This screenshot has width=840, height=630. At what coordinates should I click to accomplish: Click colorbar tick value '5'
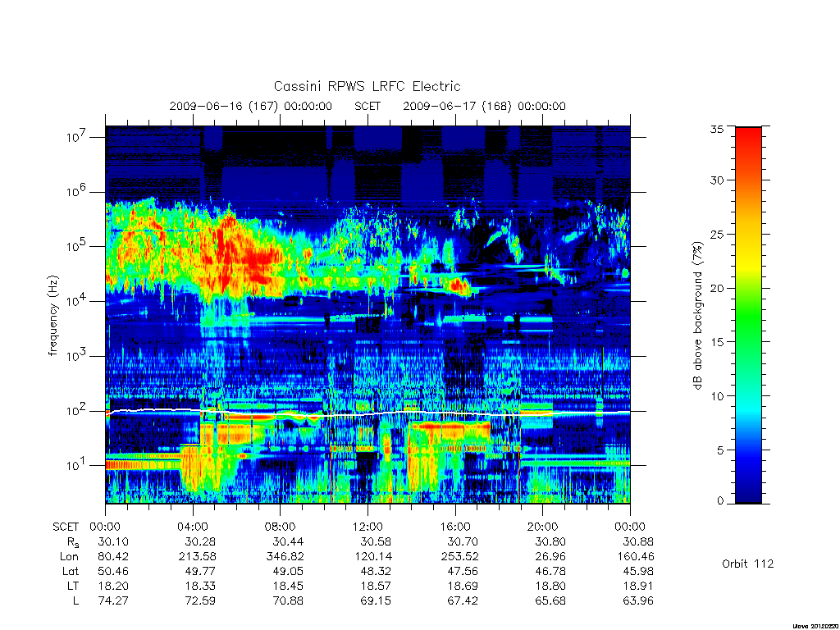[x=719, y=450]
